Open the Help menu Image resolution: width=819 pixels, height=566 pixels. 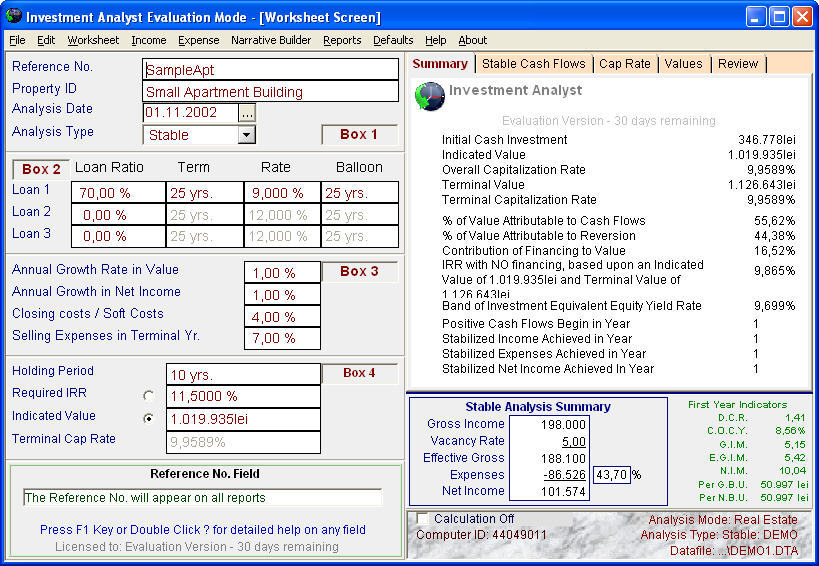pos(436,40)
